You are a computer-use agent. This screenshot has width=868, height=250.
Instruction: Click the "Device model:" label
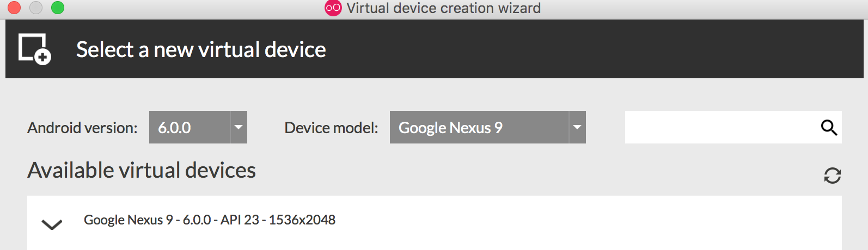click(331, 128)
